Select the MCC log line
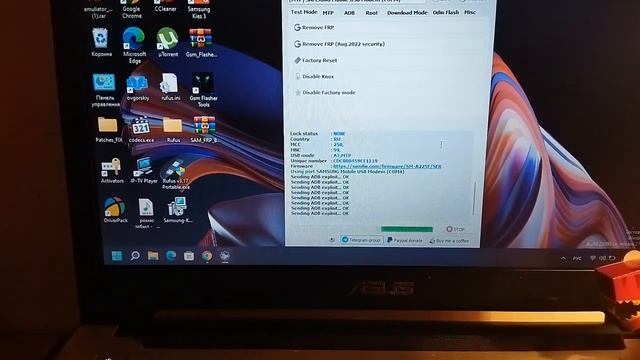The image size is (640, 360). 317,144
